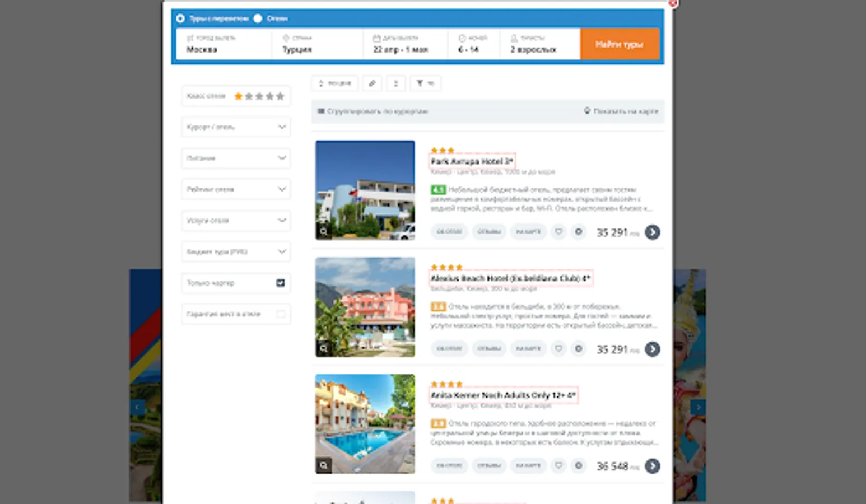Click На карте button for Anita Kemer Noch

(x=528, y=466)
